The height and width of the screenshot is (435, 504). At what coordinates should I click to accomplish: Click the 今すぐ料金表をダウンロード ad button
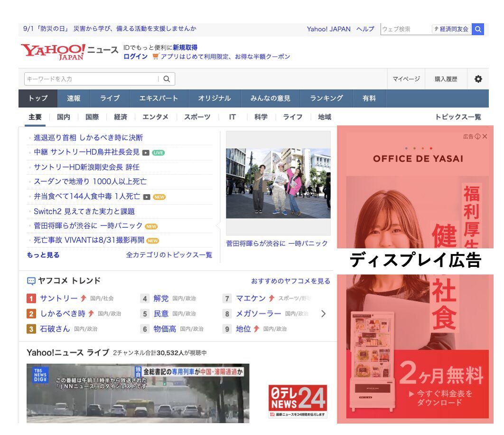(441, 398)
